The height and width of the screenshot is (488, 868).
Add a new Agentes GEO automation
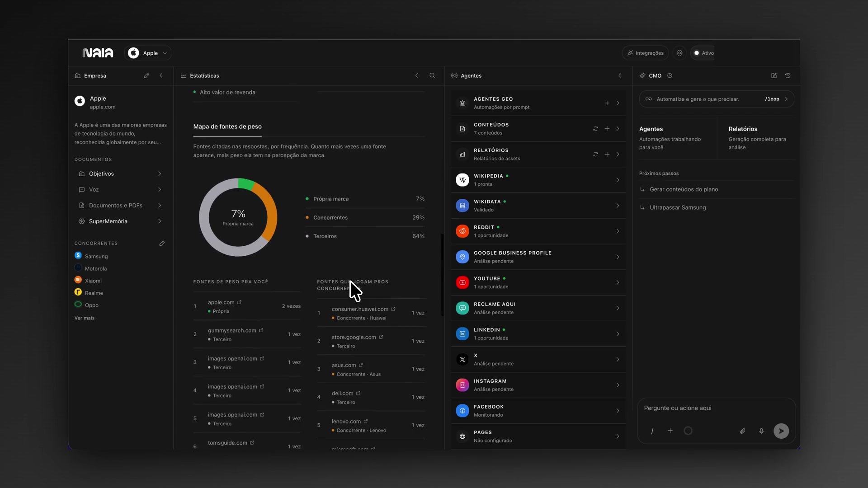(607, 103)
